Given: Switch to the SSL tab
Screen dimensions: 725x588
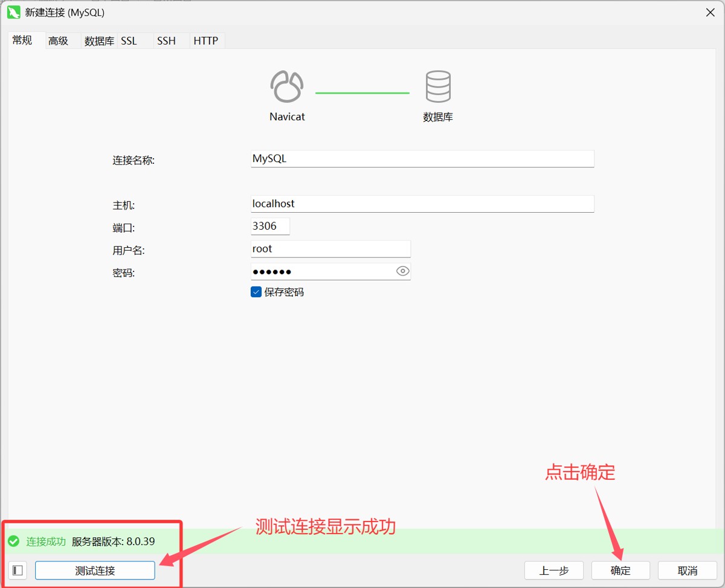Looking at the screenshot, I should tap(129, 41).
